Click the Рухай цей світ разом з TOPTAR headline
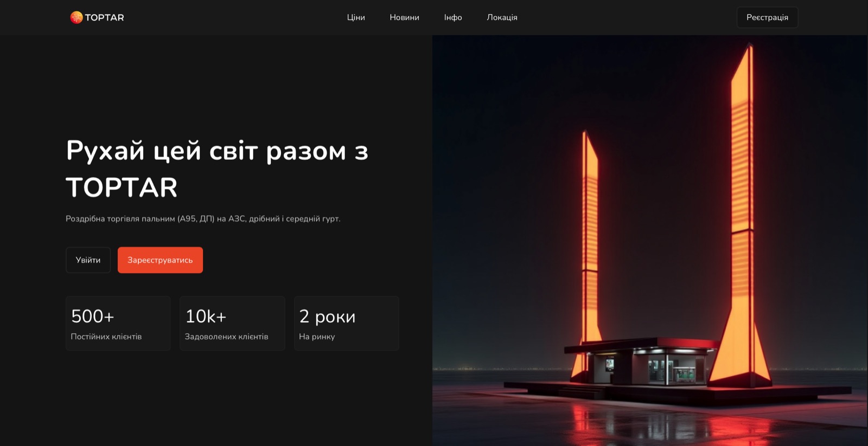The width and height of the screenshot is (868, 446). [x=217, y=169]
